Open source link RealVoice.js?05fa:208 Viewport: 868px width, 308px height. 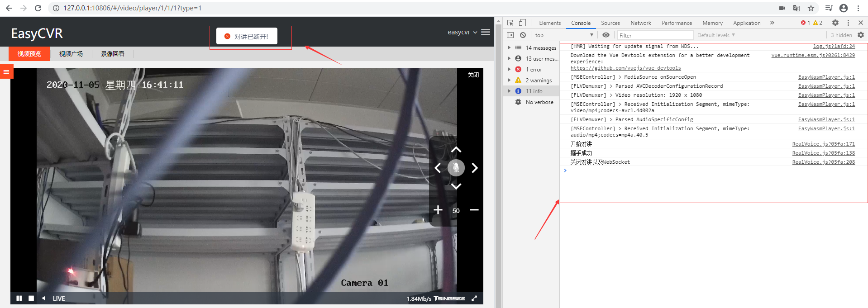coord(823,162)
